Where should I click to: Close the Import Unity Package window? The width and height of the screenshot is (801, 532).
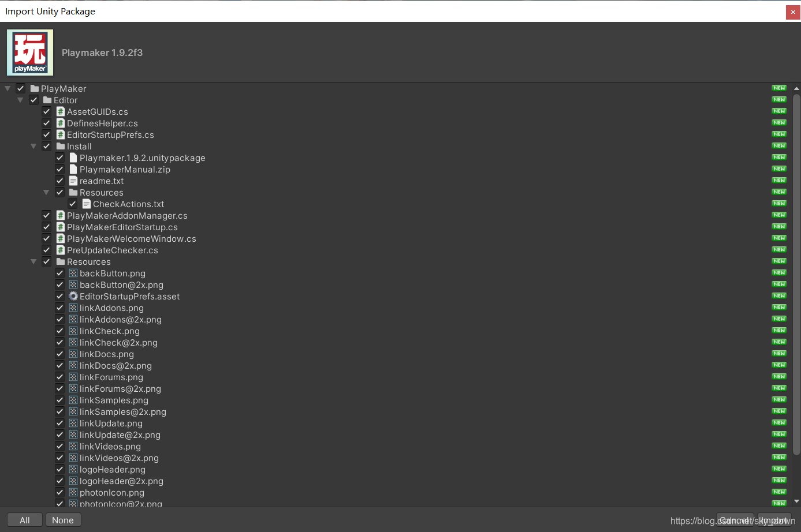pyautogui.click(x=793, y=12)
